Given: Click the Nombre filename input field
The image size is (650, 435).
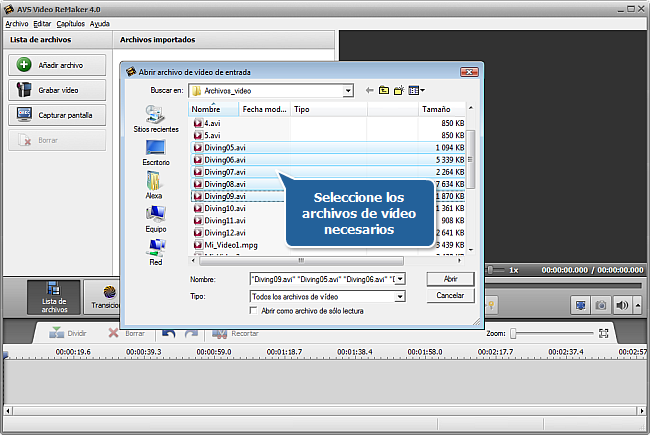Looking at the screenshot, I should 323,279.
